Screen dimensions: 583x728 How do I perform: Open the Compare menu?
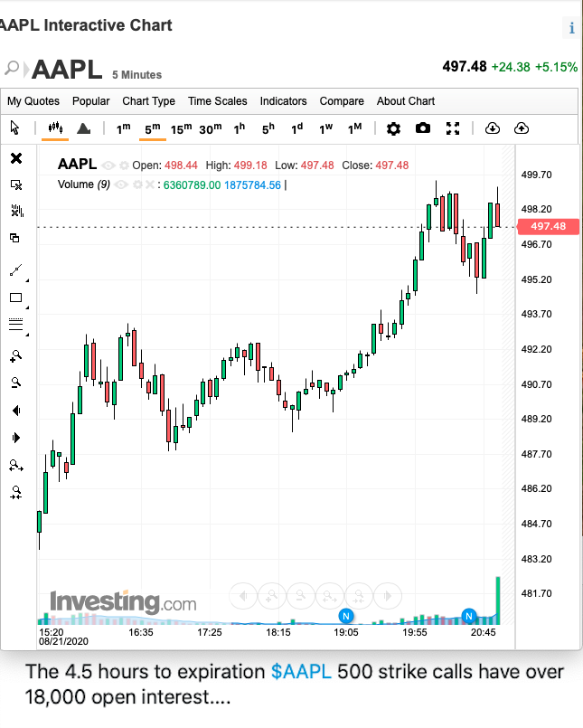[342, 101]
